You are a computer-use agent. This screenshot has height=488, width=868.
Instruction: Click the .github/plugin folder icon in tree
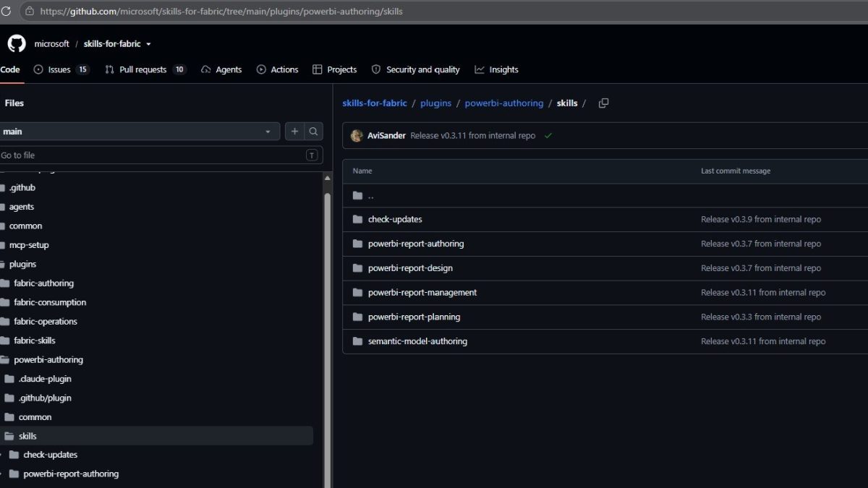pyautogui.click(x=9, y=398)
